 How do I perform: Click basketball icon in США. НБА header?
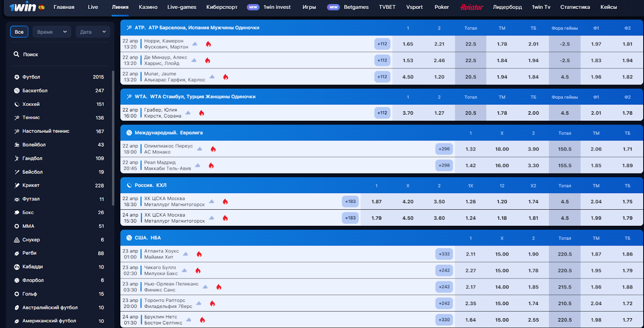coord(129,238)
